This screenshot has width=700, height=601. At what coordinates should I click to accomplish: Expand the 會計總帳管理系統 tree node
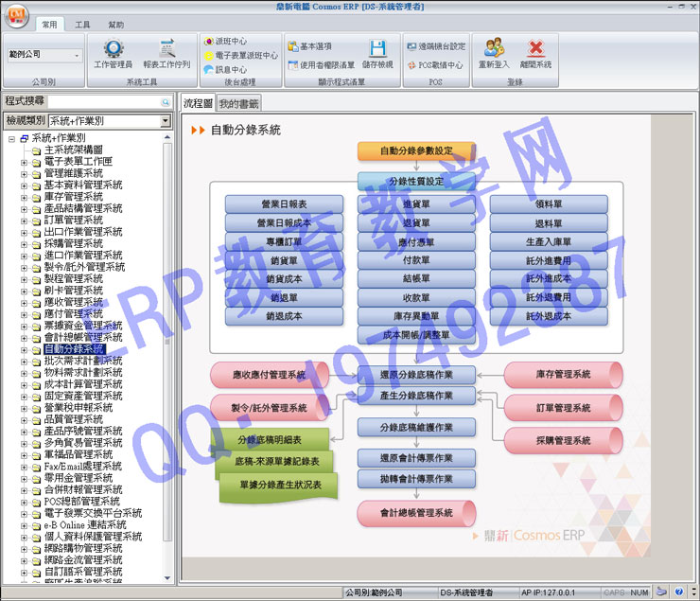pos(24,339)
